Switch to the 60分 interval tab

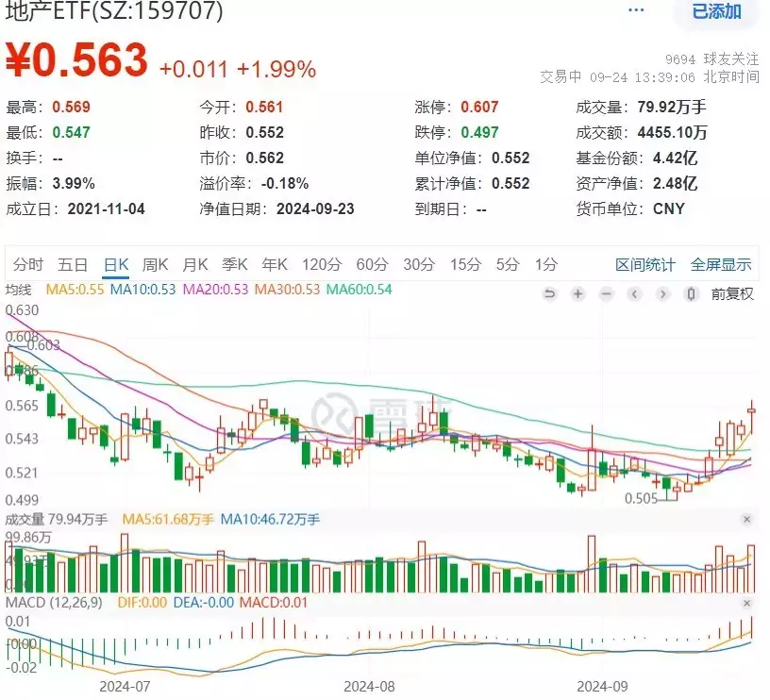(372, 264)
